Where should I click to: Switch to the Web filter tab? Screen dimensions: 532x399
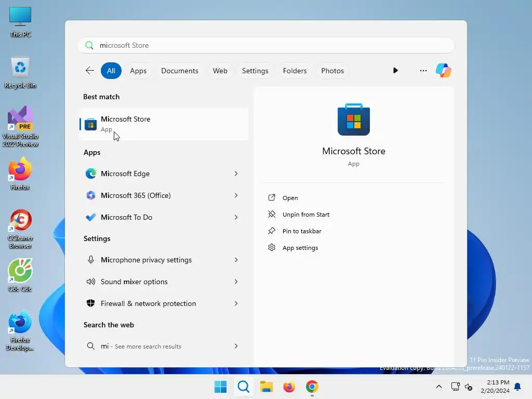[220, 71]
